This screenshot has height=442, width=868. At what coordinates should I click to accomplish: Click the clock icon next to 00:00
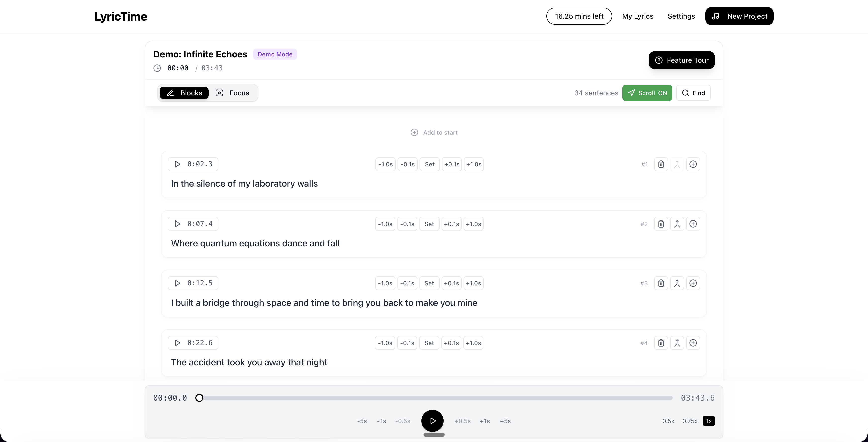coord(157,68)
